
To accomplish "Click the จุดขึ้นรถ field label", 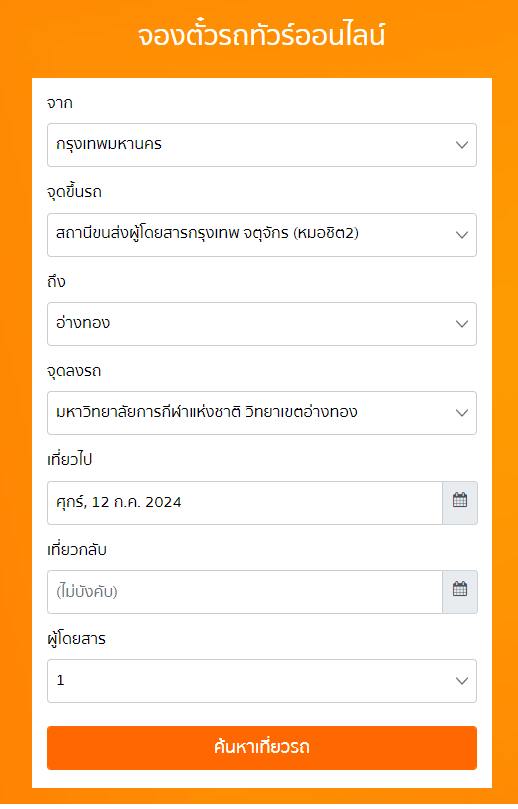I will pyautogui.click(x=74, y=192).
